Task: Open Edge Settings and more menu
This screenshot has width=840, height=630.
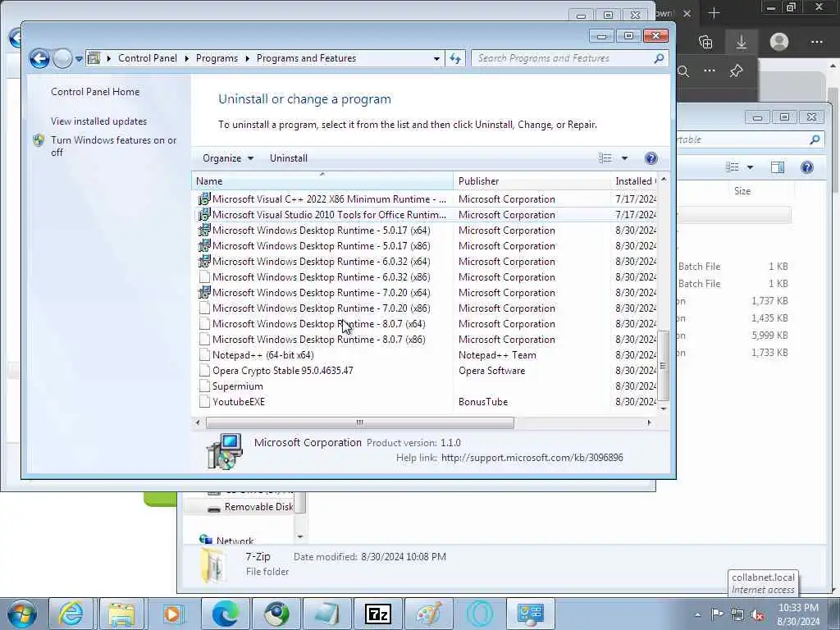Action: (816, 42)
